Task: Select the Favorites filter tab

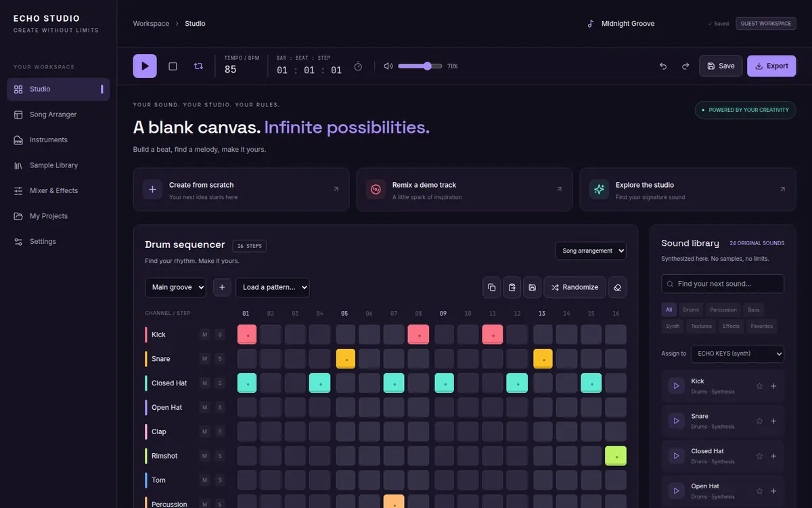Action: pyautogui.click(x=761, y=326)
